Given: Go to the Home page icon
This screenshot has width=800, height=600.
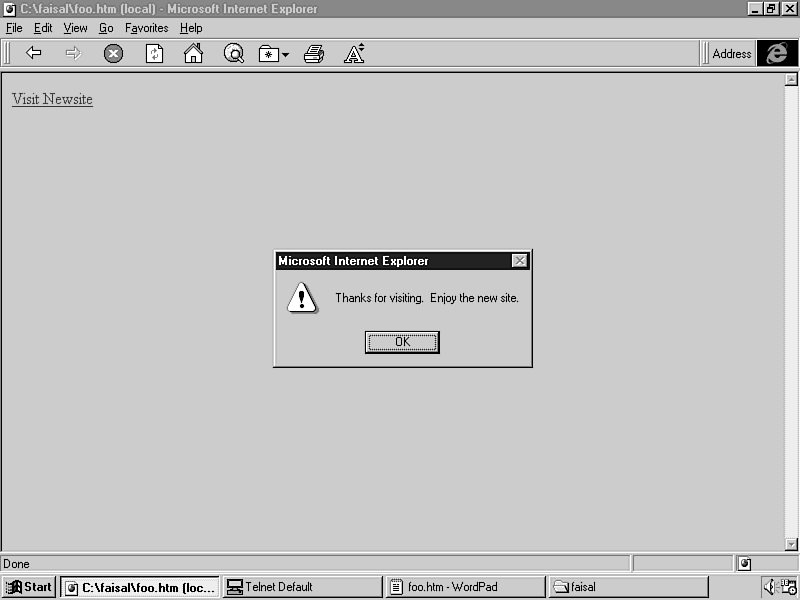Looking at the screenshot, I should 193,53.
